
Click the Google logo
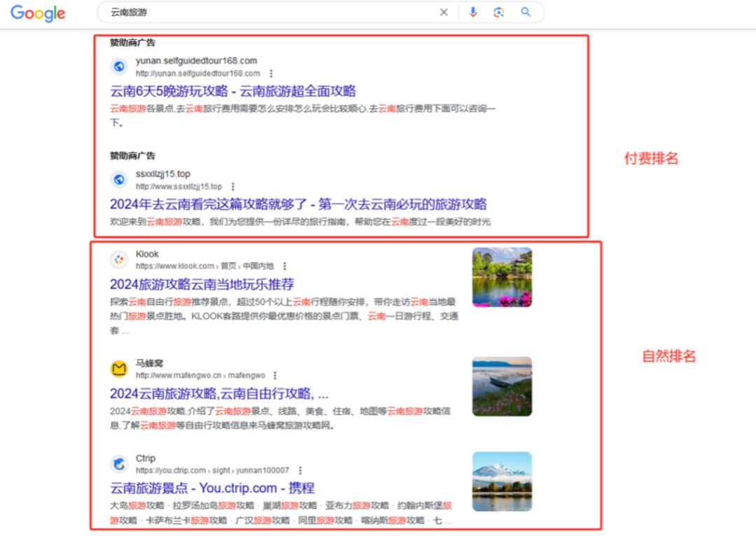(37, 13)
